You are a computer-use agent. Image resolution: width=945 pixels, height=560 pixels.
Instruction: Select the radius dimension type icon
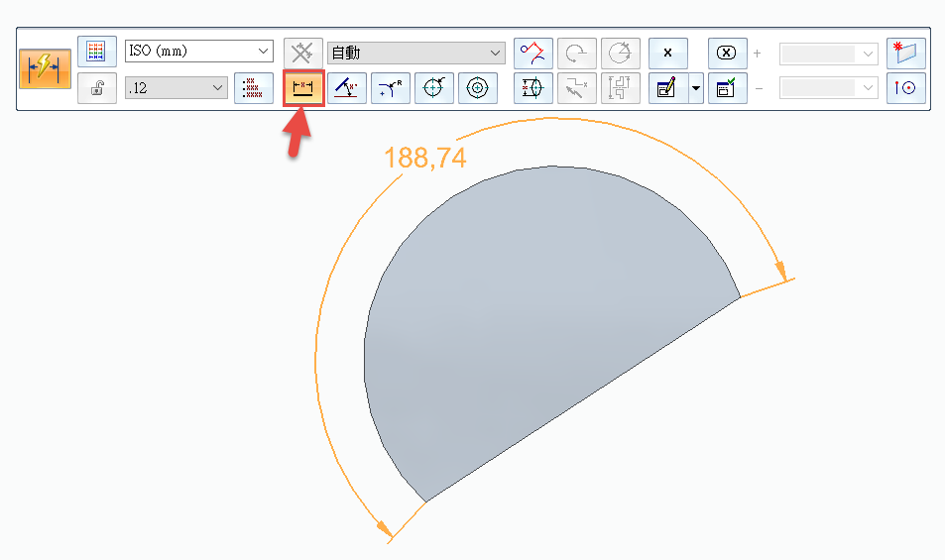pos(391,88)
